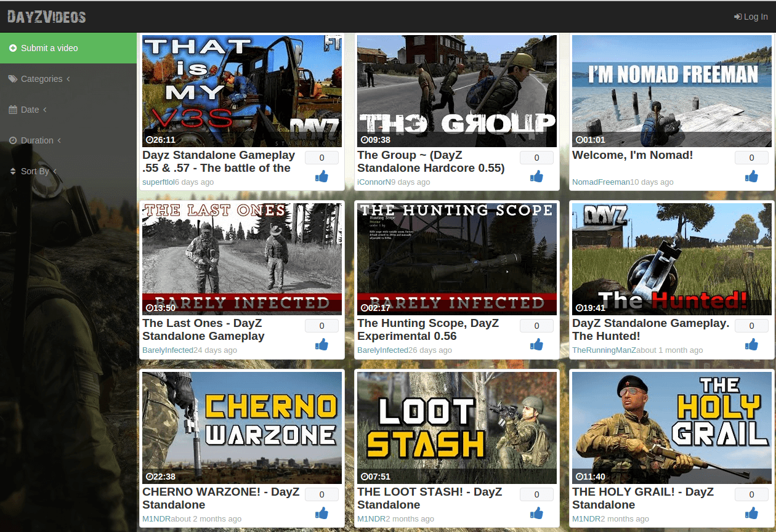Screen dimensions: 776x532
Task: Like the CHERNO WARZONE! video
Action: [x=321, y=514]
